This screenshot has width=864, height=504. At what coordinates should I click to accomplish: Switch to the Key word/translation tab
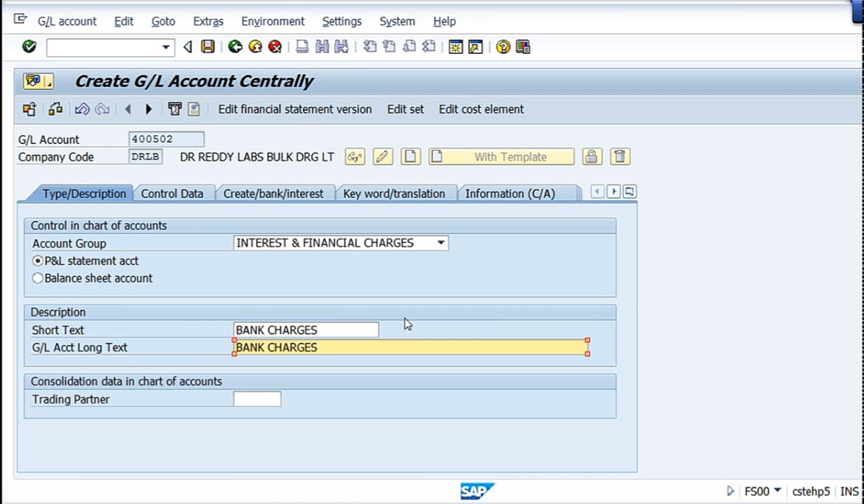coord(394,194)
